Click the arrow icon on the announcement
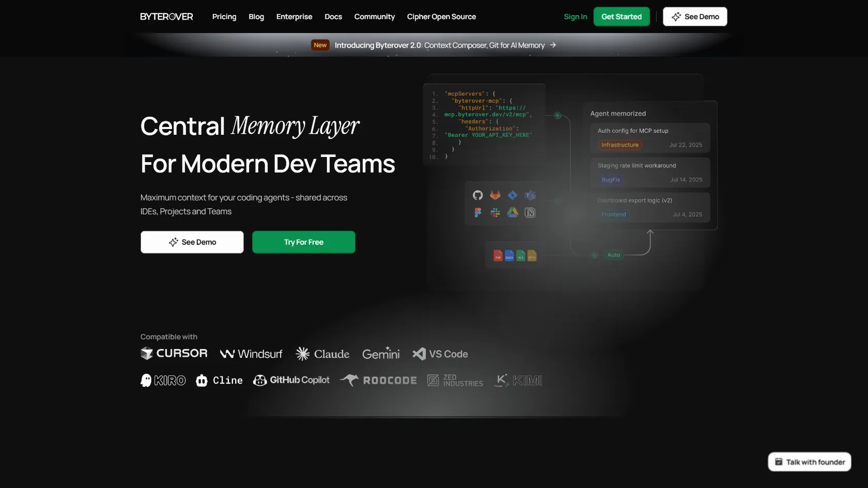Image resolution: width=868 pixels, height=488 pixels. (x=553, y=45)
